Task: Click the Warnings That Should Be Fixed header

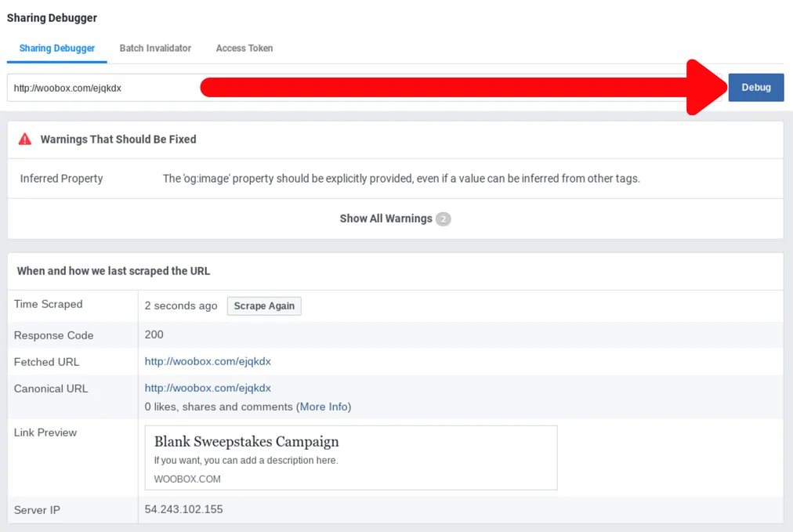Action: point(118,139)
